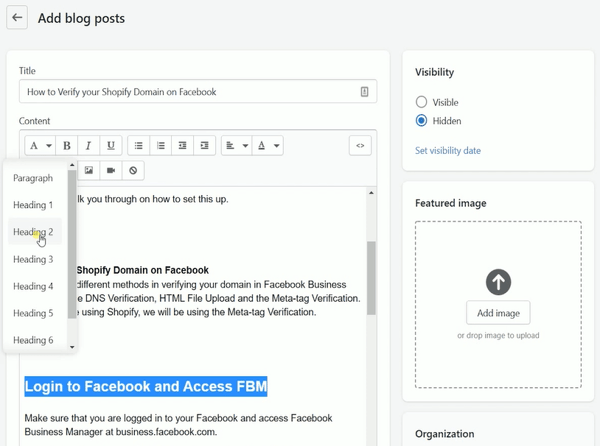Click the 'Shopify Domain on Facebook' bold text

pos(142,270)
